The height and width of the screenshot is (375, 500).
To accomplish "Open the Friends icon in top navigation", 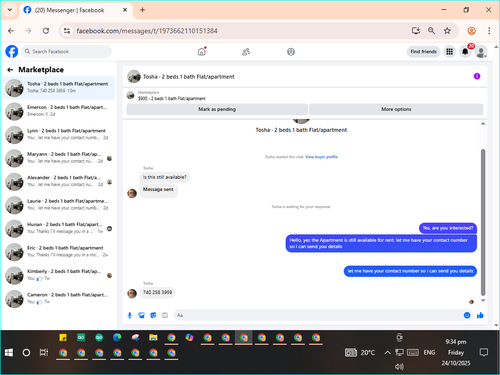I will point(246,52).
